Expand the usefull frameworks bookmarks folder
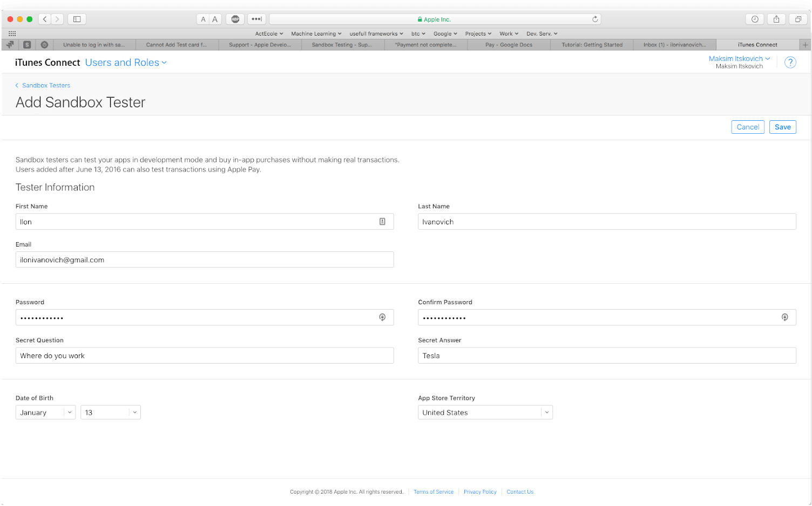 point(376,33)
